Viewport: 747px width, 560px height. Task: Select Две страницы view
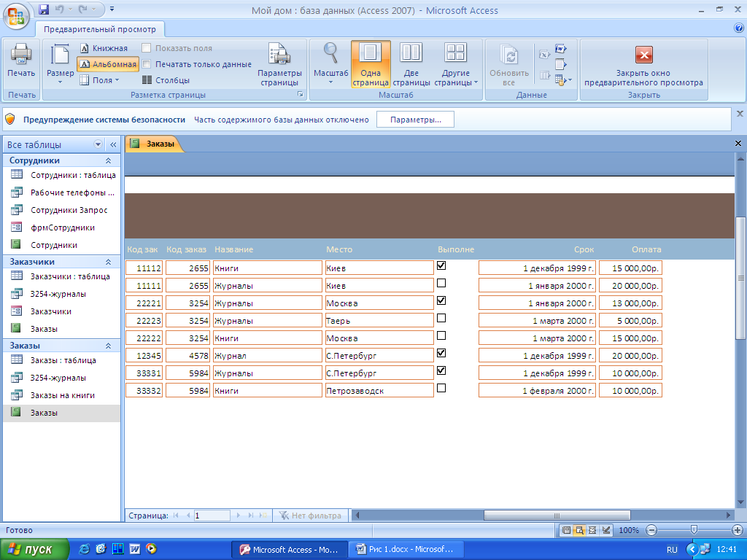pos(411,64)
